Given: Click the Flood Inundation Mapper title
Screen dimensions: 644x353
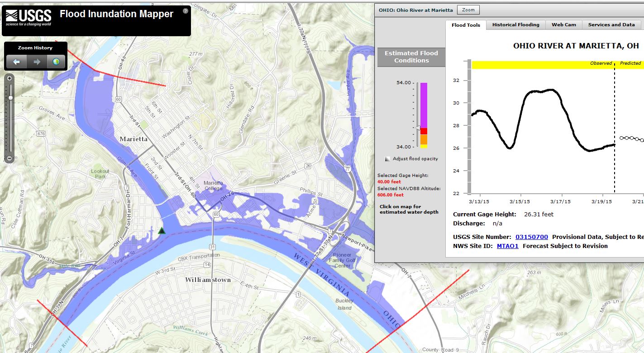Looking at the screenshot, I should point(116,14).
